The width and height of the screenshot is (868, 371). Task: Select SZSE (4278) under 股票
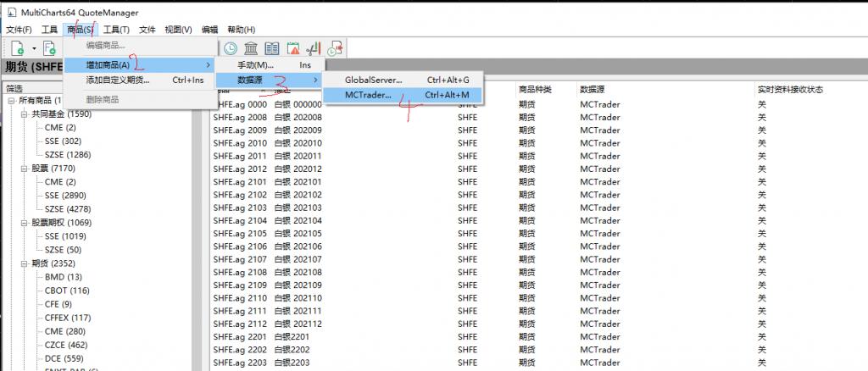(x=68, y=209)
